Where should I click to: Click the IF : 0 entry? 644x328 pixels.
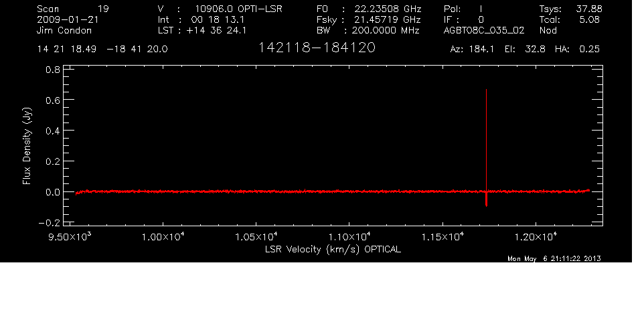pyautogui.click(x=464, y=19)
